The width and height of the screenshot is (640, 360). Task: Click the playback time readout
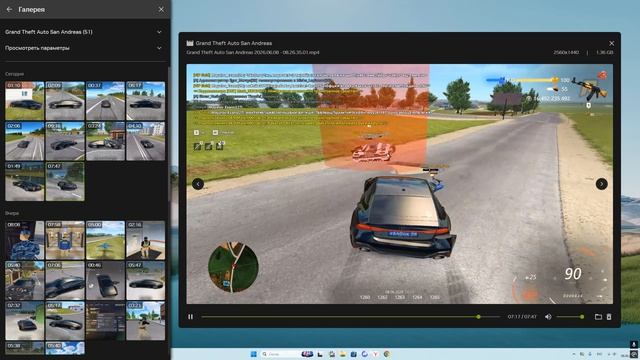point(522,317)
